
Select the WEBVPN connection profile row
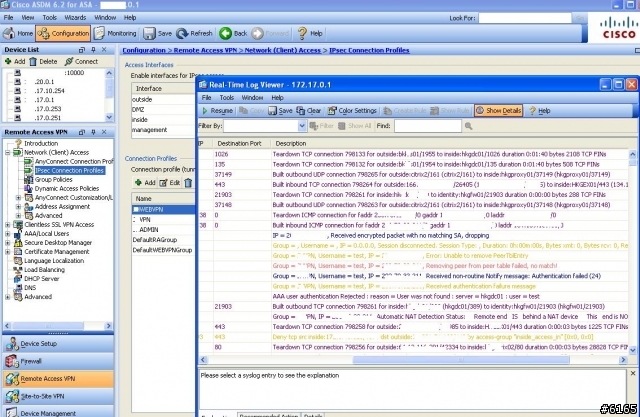tap(163, 209)
